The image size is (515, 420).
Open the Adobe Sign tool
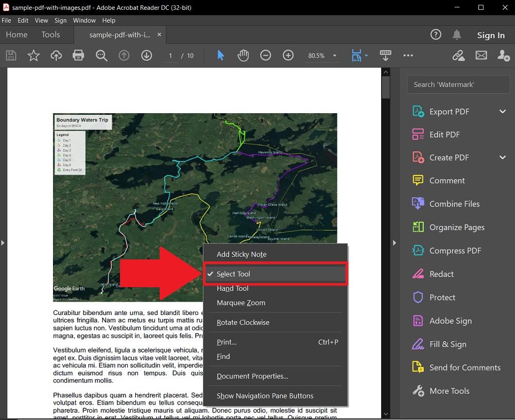coord(442,321)
